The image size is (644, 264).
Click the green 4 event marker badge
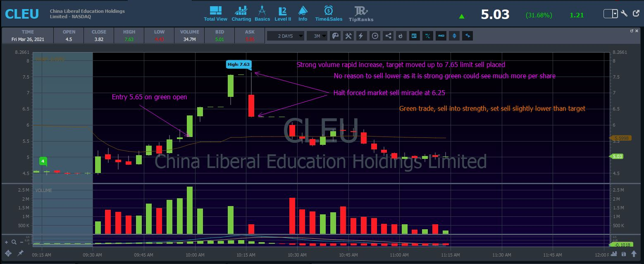[x=43, y=161]
